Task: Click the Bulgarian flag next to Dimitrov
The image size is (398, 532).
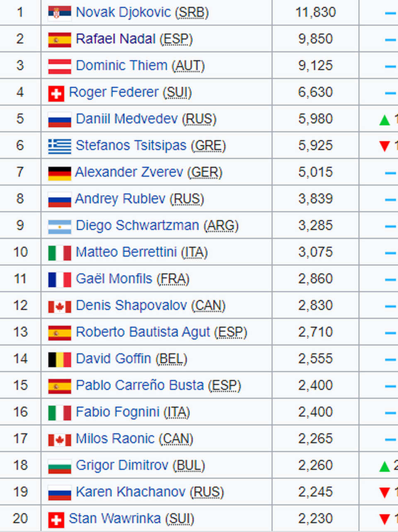Action: click(x=59, y=466)
